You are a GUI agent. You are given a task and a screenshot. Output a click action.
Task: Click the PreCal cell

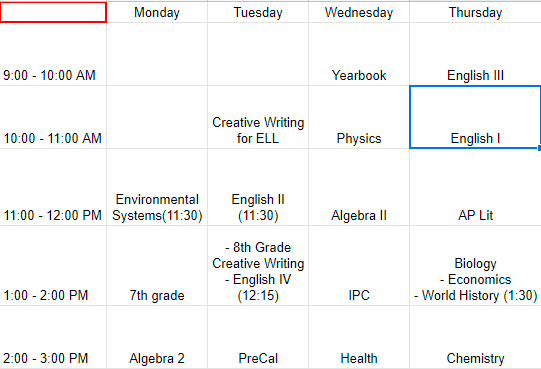pos(258,337)
